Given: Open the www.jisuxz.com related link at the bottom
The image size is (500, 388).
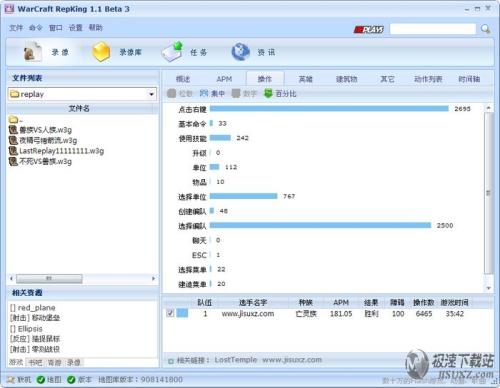Looking at the screenshot, I should pos(292,360).
